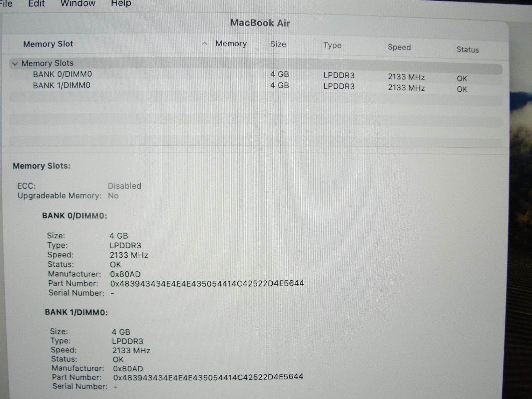Click the MacBook Air window title
The height and width of the screenshot is (399, 532).
click(x=260, y=23)
